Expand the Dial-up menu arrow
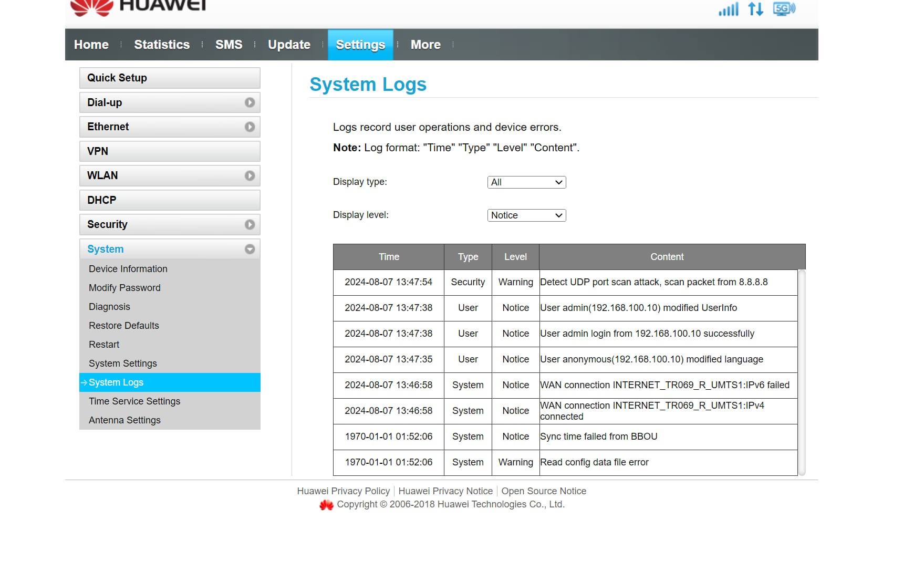924x561 pixels. click(x=250, y=102)
